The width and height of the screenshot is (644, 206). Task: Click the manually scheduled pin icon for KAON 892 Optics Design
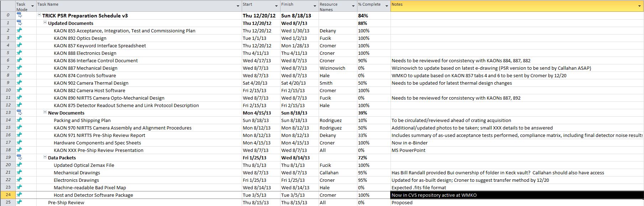19,38
